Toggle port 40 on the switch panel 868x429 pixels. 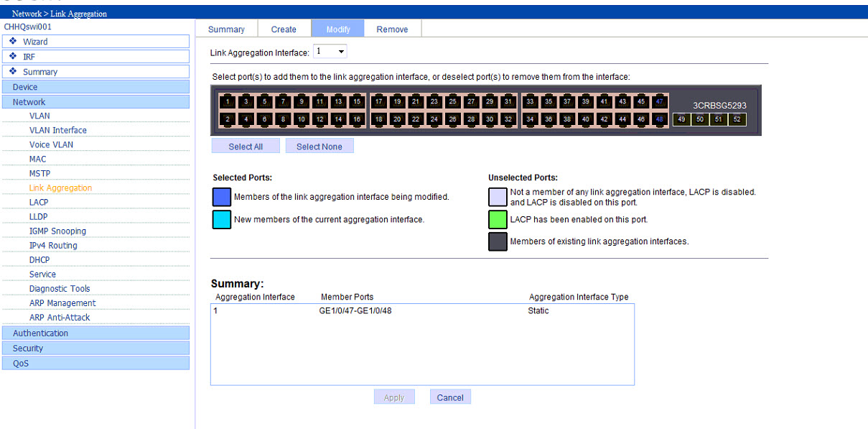point(586,119)
